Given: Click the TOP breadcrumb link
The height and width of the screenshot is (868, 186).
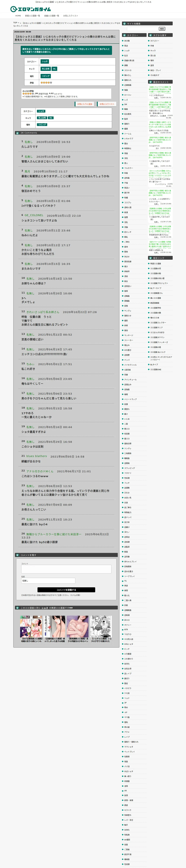Looking at the screenshot, I should pyautogui.click(x=15, y=23).
